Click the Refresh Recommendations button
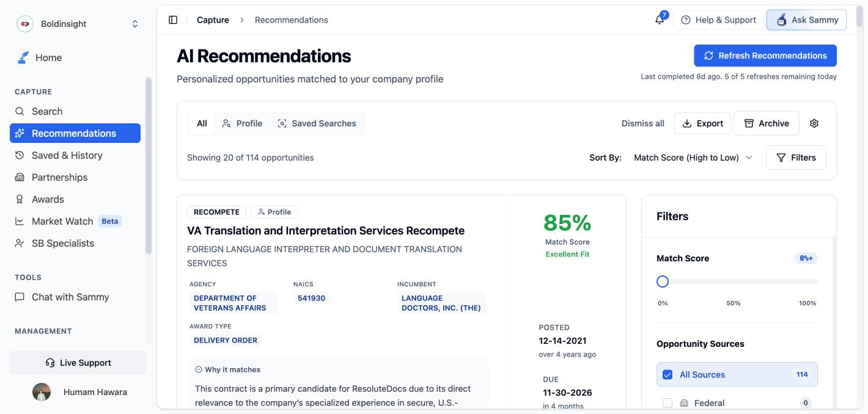The width and height of the screenshot is (868, 414). coord(765,56)
